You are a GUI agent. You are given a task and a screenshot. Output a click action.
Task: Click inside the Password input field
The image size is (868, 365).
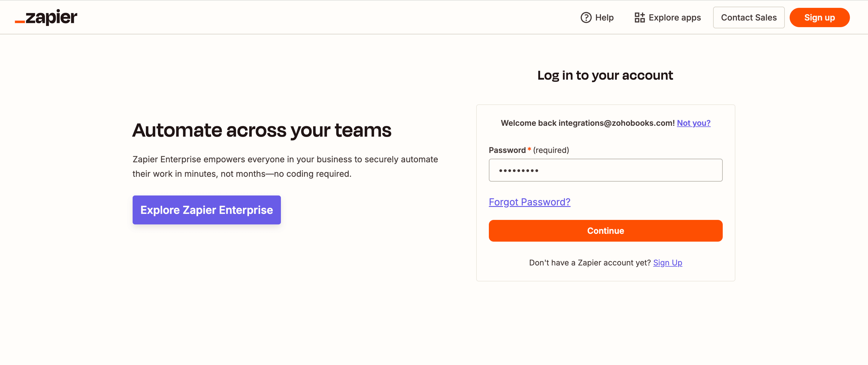pos(605,170)
